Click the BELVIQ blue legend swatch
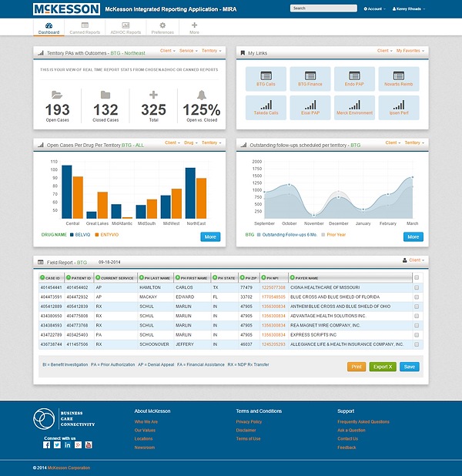Viewport: 462px width, 476px height. click(72, 235)
